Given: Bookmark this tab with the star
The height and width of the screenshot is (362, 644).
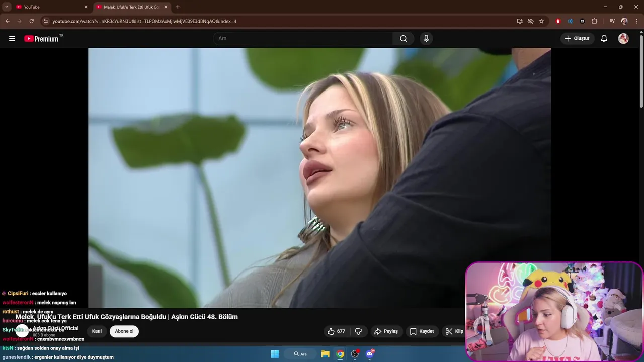Looking at the screenshot, I should 541,21.
